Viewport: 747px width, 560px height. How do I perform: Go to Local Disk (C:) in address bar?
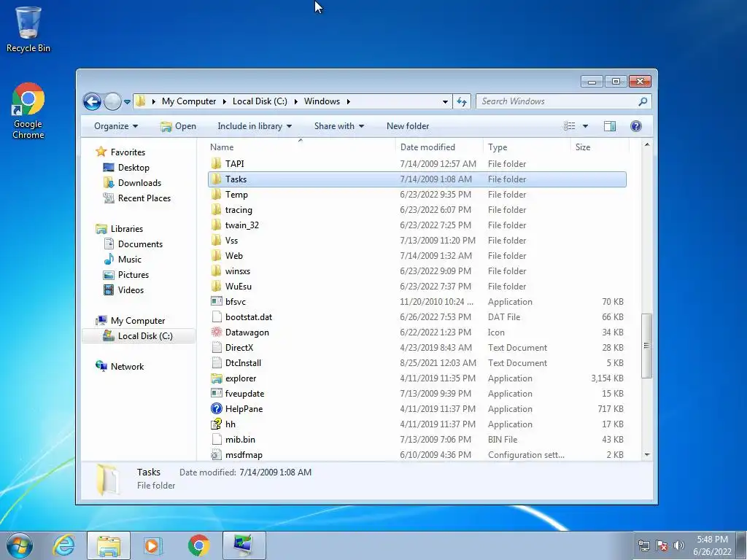pos(260,101)
